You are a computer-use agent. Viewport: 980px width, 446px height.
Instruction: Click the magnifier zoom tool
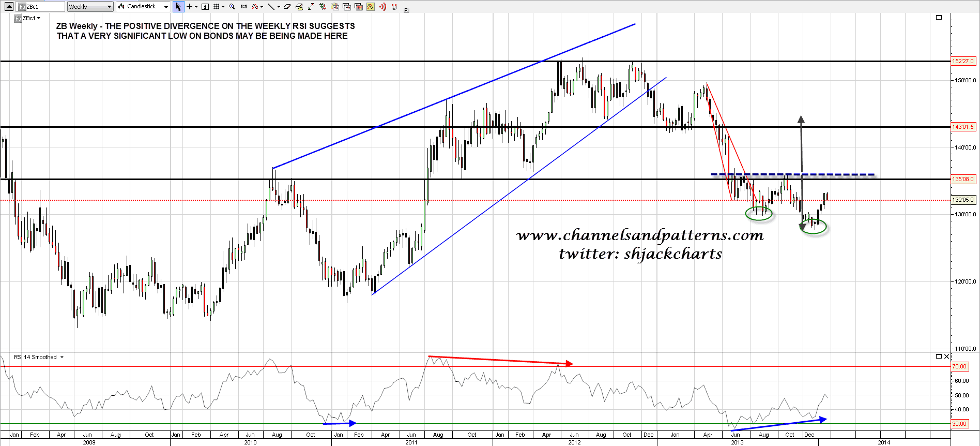point(232,7)
